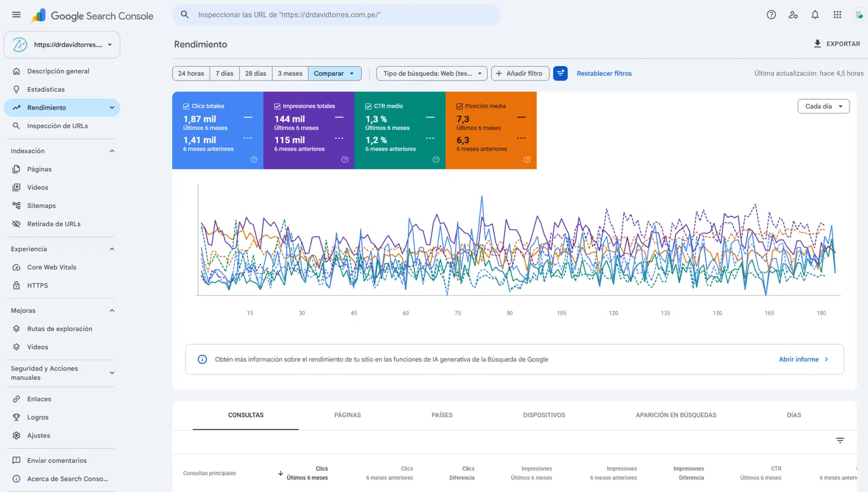Click the Abrir informe link

pyautogui.click(x=804, y=360)
